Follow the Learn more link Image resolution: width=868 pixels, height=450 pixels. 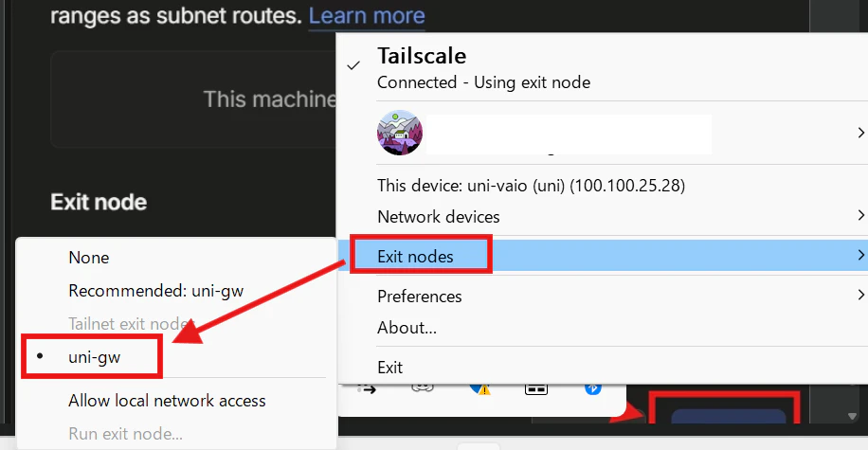pos(367,16)
